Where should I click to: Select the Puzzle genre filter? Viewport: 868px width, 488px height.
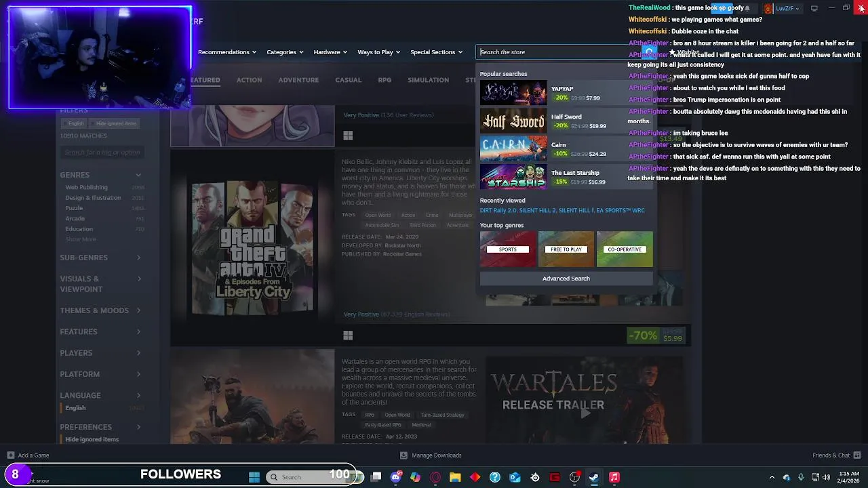click(x=74, y=208)
